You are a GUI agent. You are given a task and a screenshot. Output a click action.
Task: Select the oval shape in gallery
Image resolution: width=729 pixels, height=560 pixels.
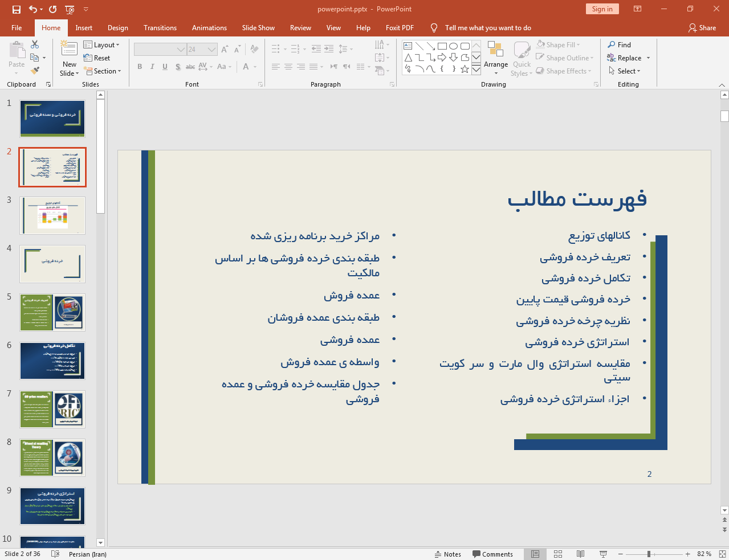click(x=454, y=46)
